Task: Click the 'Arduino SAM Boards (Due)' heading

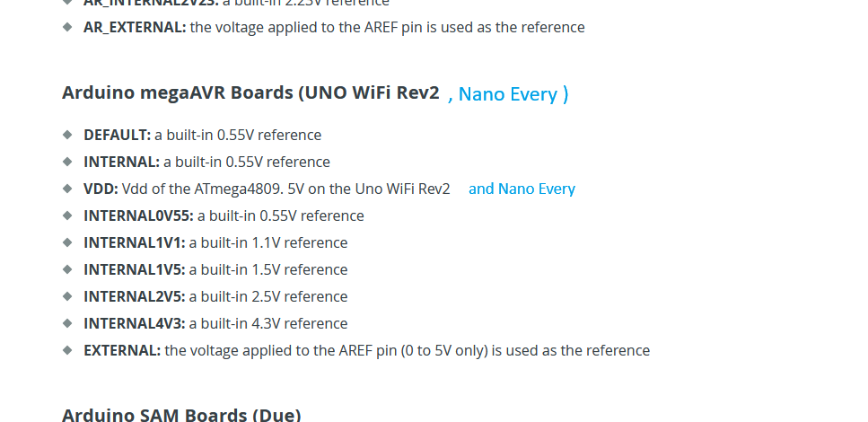Action: [x=181, y=415]
